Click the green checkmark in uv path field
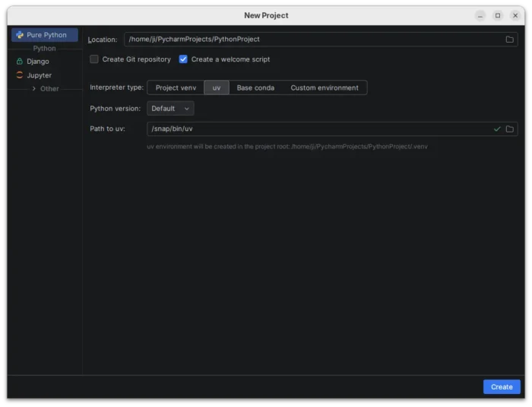 (497, 129)
